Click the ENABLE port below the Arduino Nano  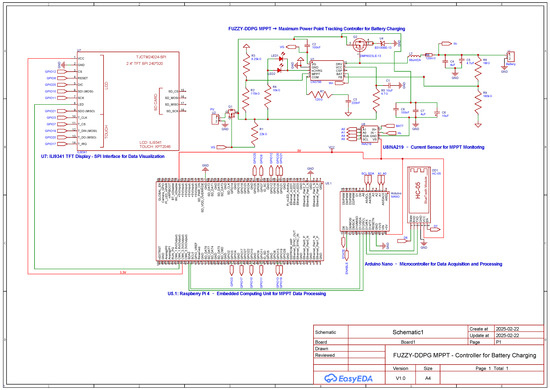(347, 255)
